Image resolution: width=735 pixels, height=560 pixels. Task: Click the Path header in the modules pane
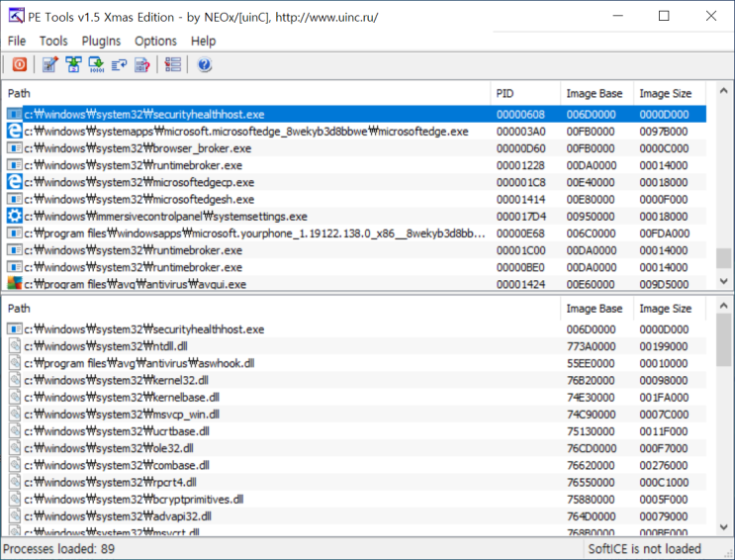[247, 309]
